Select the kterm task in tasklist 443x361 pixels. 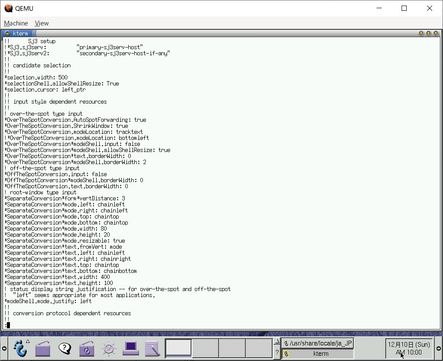click(318, 353)
